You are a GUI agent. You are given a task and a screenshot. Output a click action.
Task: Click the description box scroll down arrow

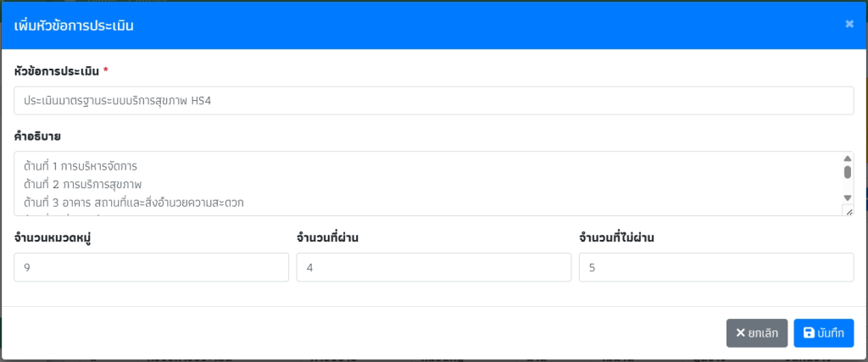847,198
